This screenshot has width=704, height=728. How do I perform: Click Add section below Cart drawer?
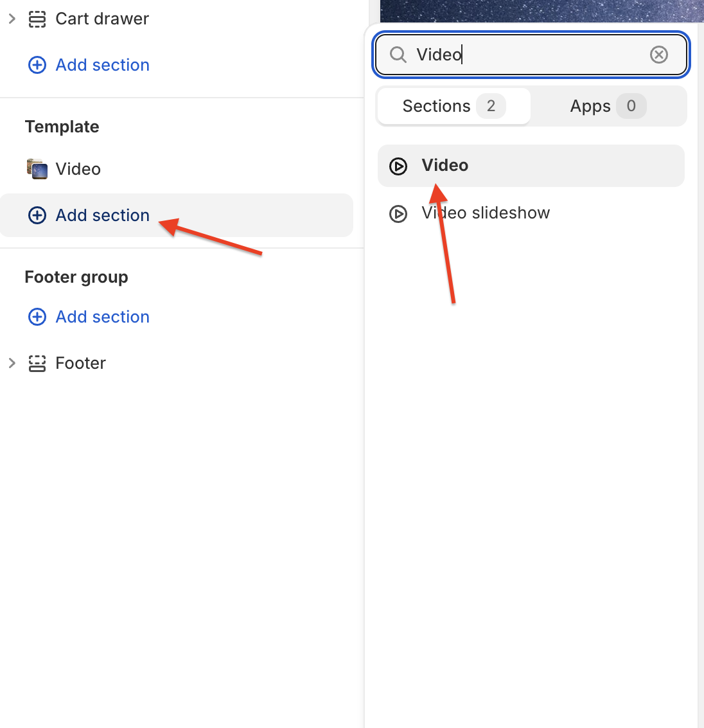tap(102, 65)
